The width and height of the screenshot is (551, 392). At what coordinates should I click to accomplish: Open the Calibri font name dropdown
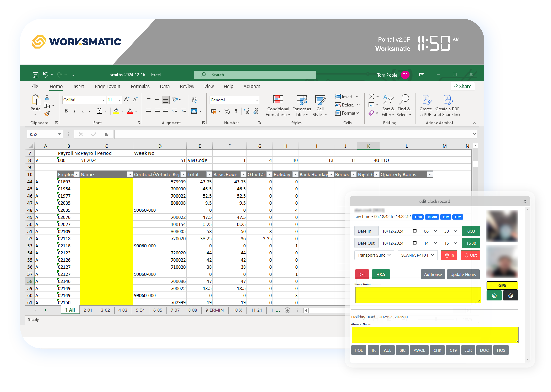[103, 100]
